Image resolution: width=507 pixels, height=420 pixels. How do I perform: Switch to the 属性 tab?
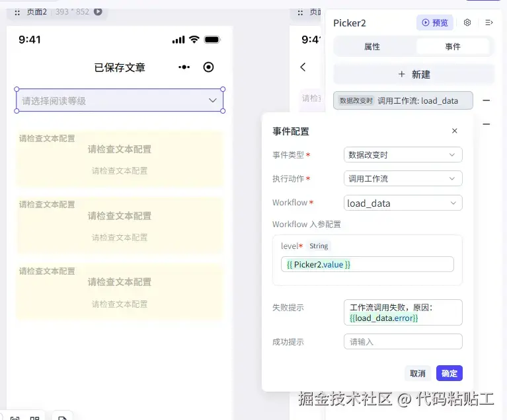coord(372,46)
